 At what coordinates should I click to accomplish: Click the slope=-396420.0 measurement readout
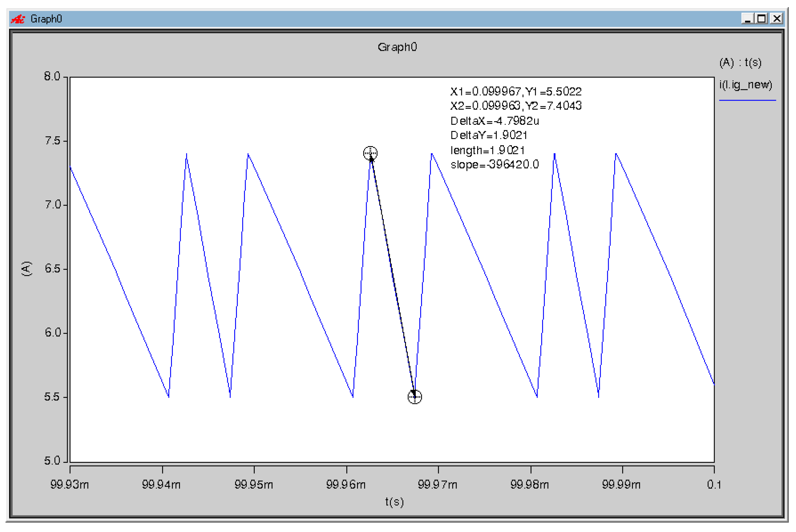click(x=495, y=165)
